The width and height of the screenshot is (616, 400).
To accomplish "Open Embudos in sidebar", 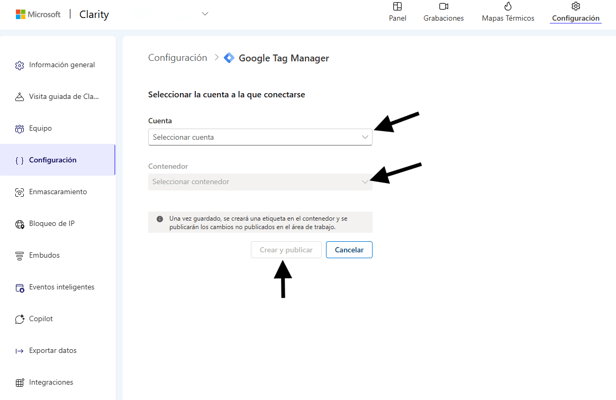I will point(58,255).
